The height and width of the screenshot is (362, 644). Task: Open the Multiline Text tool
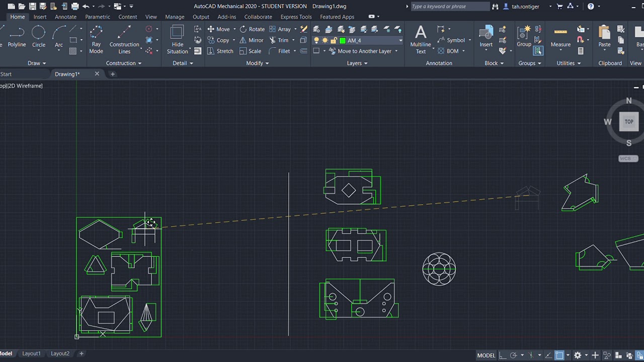[421, 40]
